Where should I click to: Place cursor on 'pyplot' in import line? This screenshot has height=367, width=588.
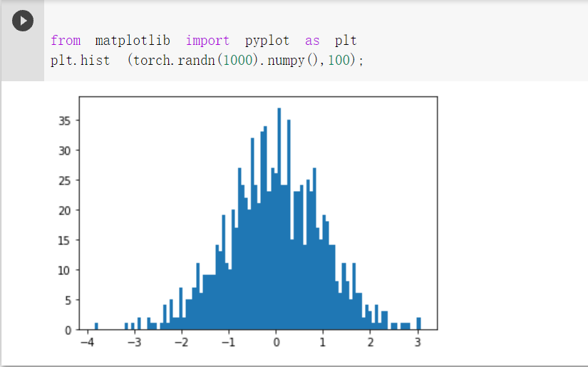pyautogui.click(x=267, y=41)
